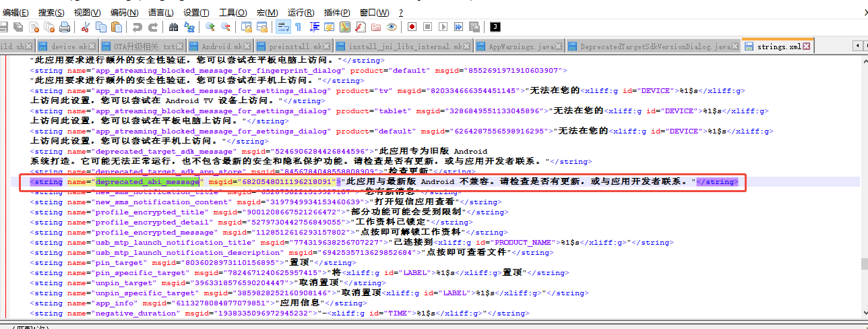Image resolution: width=868 pixels, height=329 pixels.
Task: Click the Playback macro triangle button
Action: 443,27
